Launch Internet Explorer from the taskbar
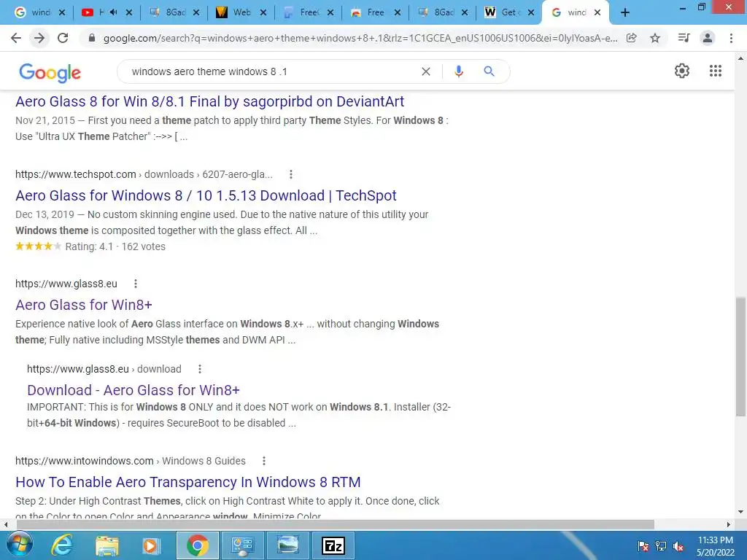Image resolution: width=747 pixels, height=560 pixels. [62, 545]
